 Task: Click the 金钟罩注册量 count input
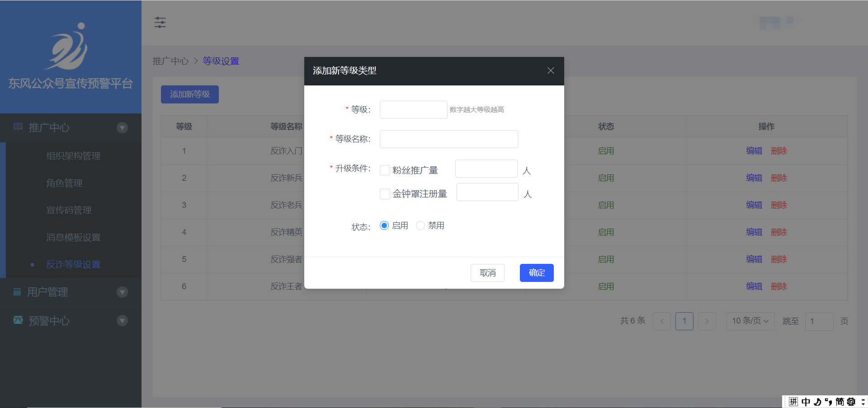487,192
